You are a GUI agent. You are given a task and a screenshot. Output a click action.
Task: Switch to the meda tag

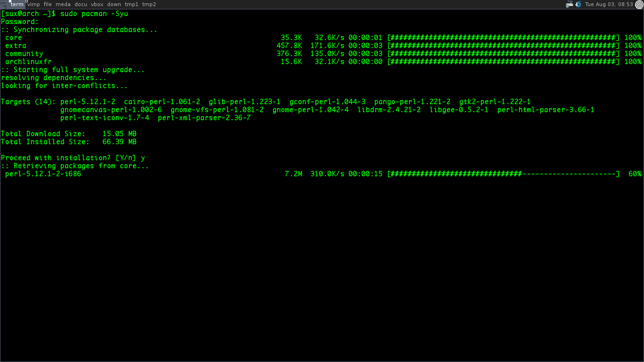coord(63,4)
